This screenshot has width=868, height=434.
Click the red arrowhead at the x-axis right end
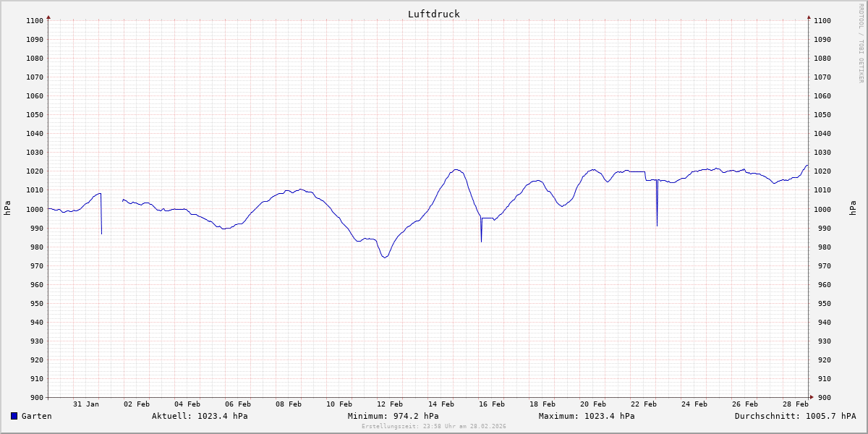[x=812, y=397]
